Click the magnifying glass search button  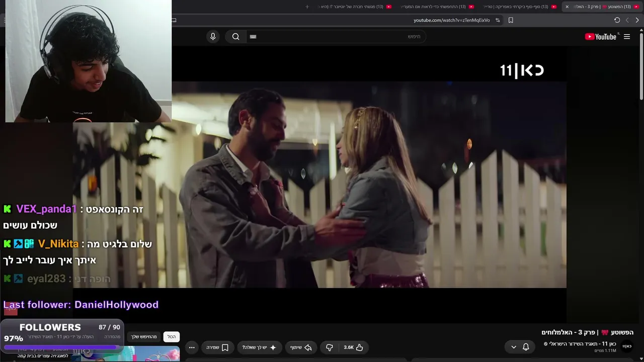tap(235, 36)
